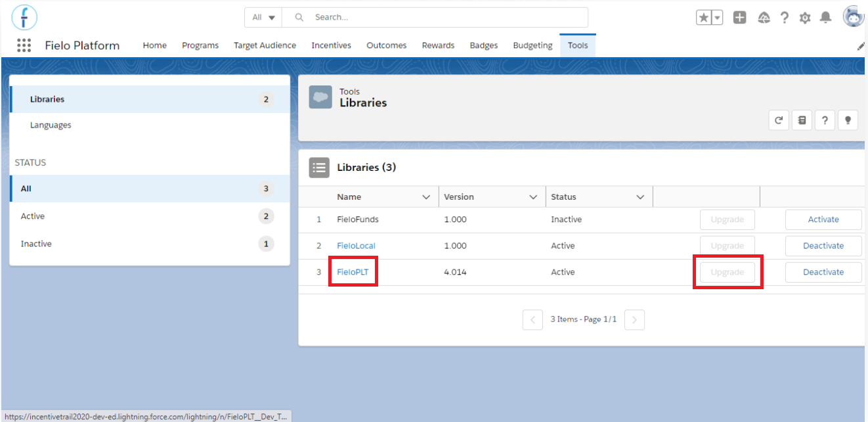Viewport: 868px width, 422px height.
Task: Click the Inactive status cell for FieloFunds
Action: 566,220
